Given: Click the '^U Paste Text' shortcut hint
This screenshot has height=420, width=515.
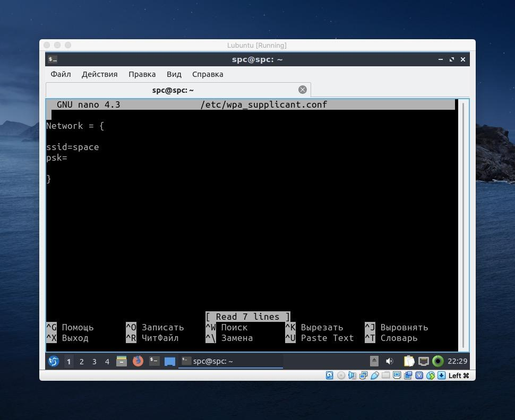Looking at the screenshot, I should click(x=320, y=338).
